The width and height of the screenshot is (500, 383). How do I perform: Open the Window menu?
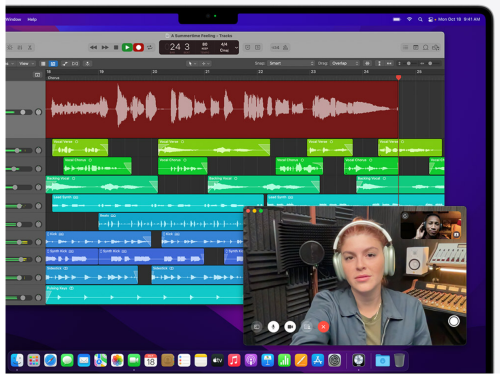coord(13,19)
